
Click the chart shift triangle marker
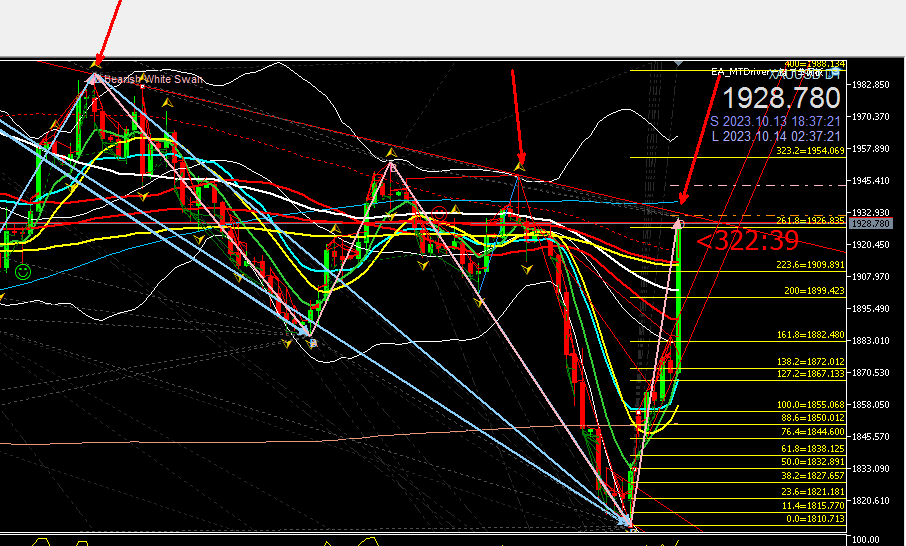tap(679, 62)
